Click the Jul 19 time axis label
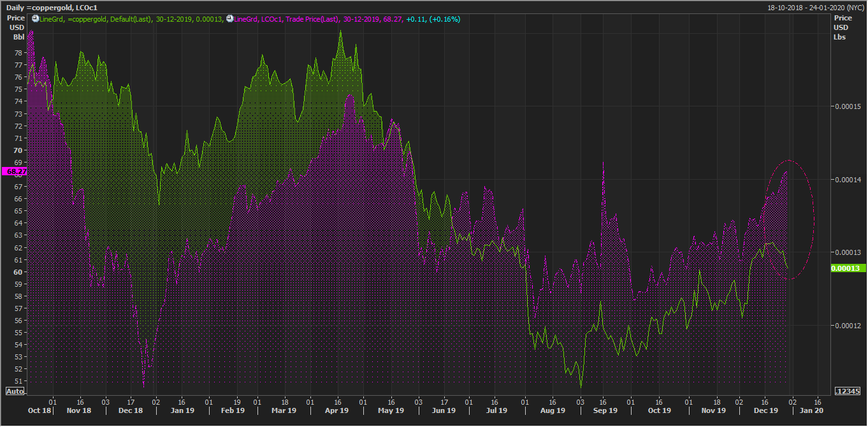This screenshot has height=427, width=868. [x=495, y=410]
